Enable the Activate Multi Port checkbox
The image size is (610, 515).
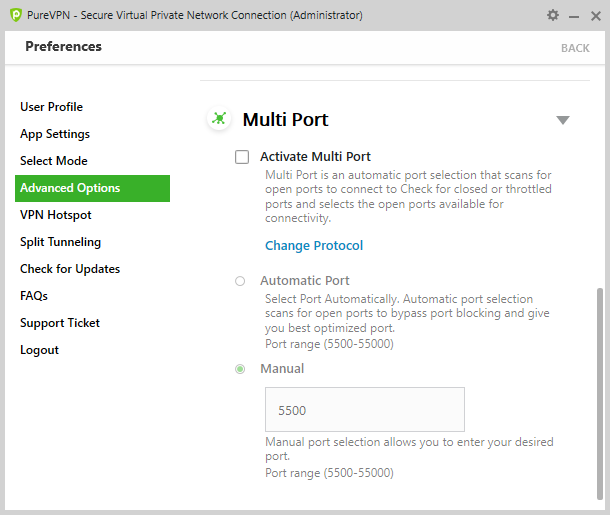[x=242, y=157]
